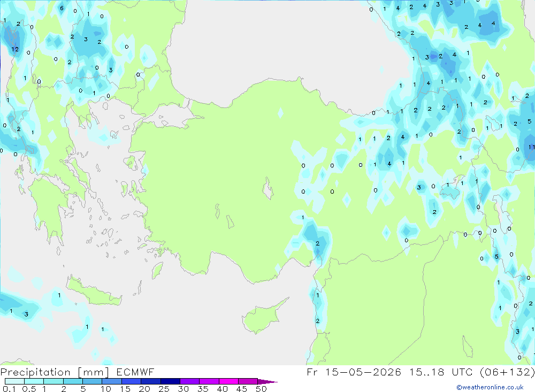Click the 30–35 mm purple legend swatch
535x392 pixels.
(190, 381)
